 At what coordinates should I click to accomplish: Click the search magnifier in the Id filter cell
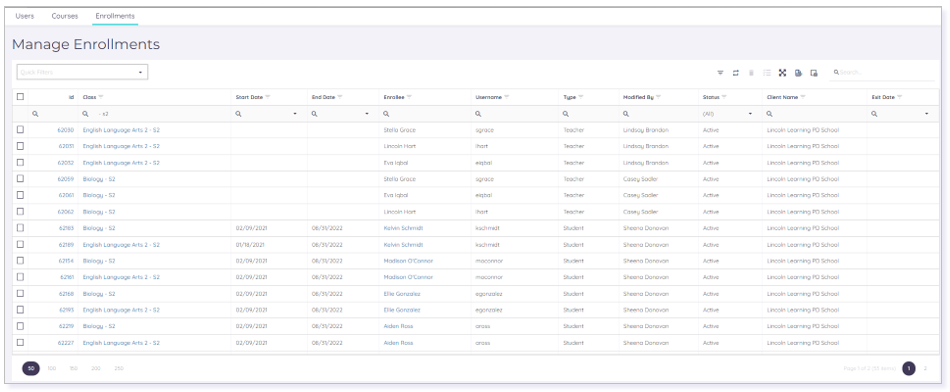35,114
